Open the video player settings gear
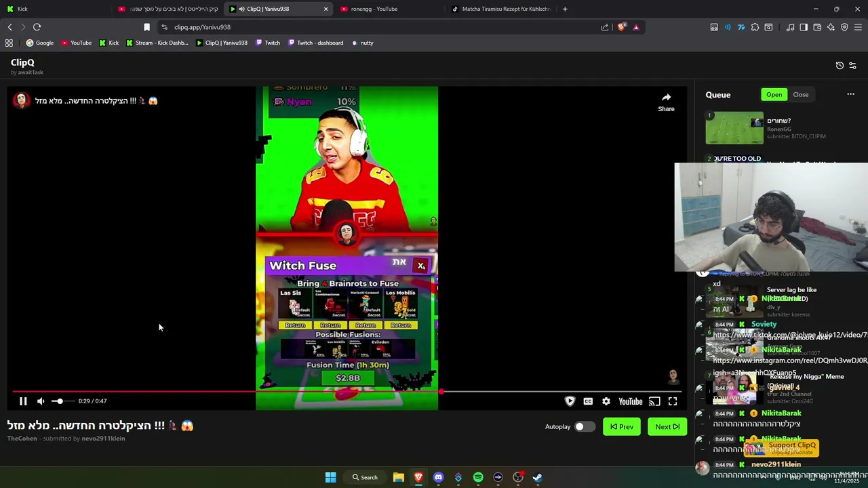868x488 pixels. 606,401
